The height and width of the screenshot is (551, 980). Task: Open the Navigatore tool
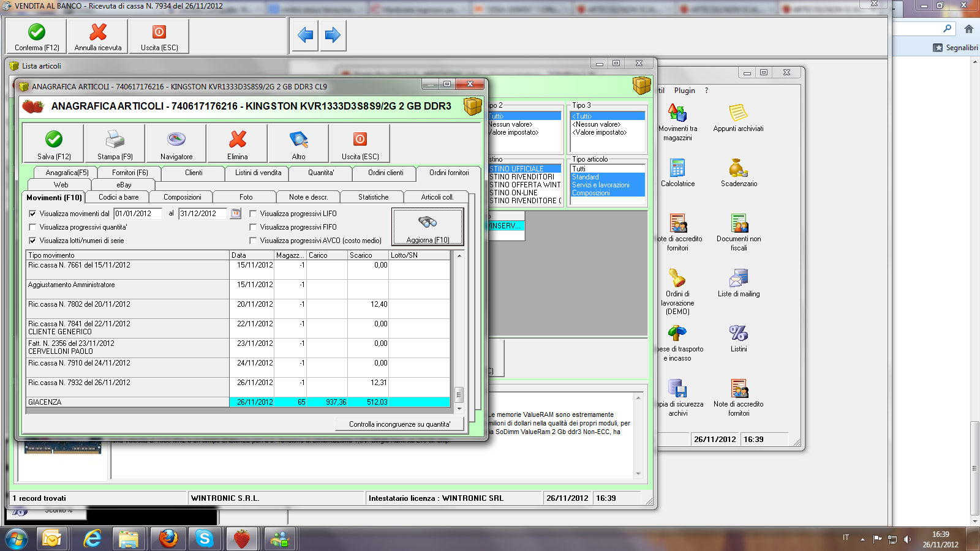(176, 143)
